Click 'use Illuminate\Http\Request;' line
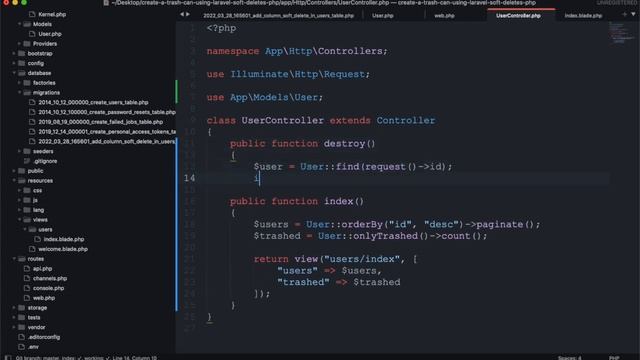Screen dimensions: 640x360 (288, 74)
